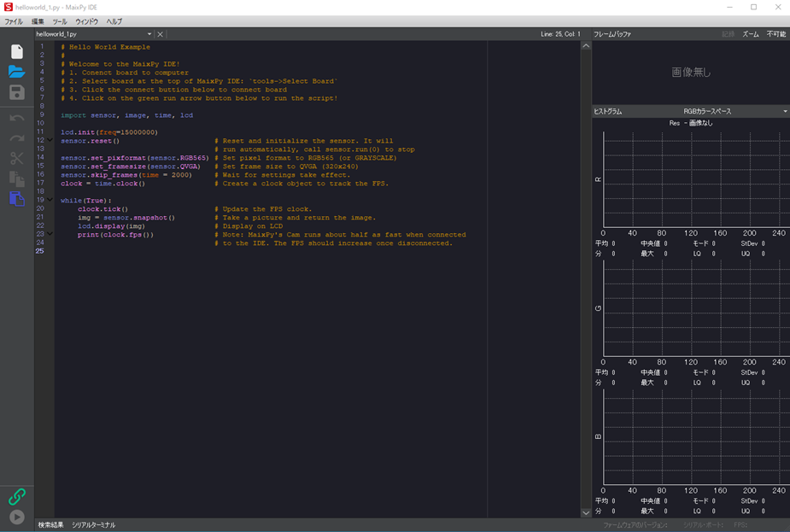This screenshot has height=532, width=790.
Task: Copy with the duplicate-pages icon
Action: [x=16, y=178]
